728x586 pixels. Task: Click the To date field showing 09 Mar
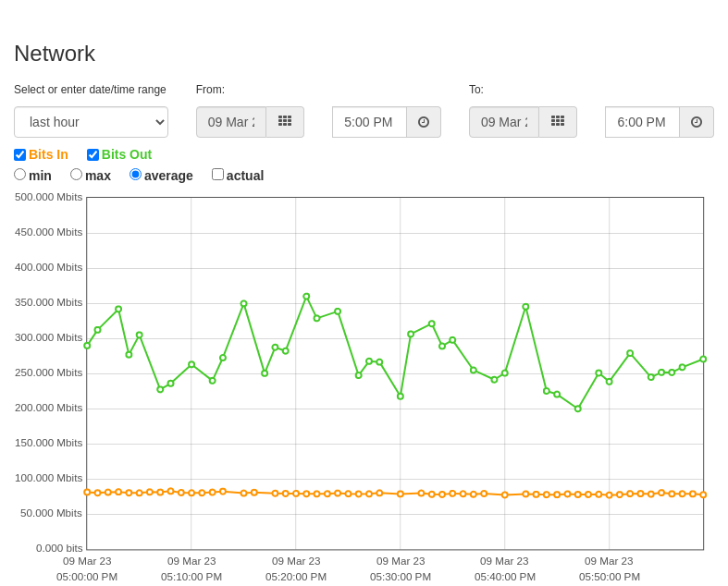pyautogui.click(x=504, y=122)
